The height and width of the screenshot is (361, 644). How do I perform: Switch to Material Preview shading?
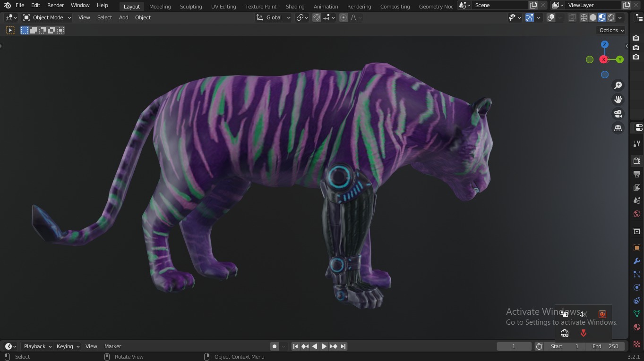602,17
